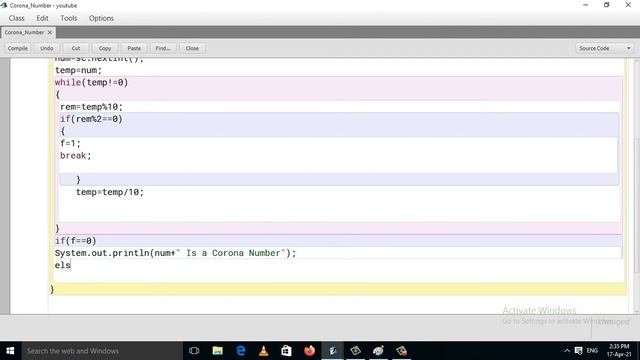Click the Paste button
Viewport: 640px width, 360px height.
pyautogui.click(x=134, y=48)
